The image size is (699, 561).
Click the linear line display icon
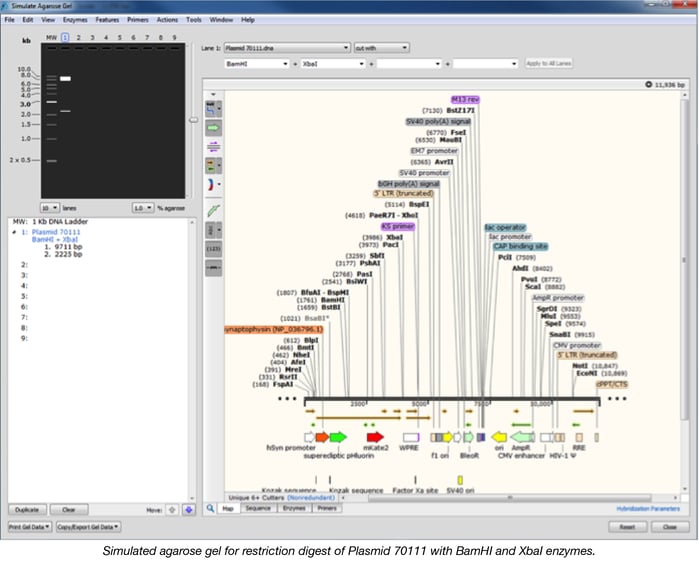point(214,268)
